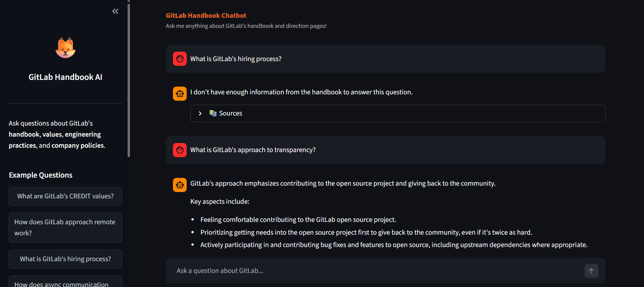Click the fox logo above GitLab Handbook AI
Image resolution: width=644 pixels, height=287 pixels.
(x=65, y=47)
